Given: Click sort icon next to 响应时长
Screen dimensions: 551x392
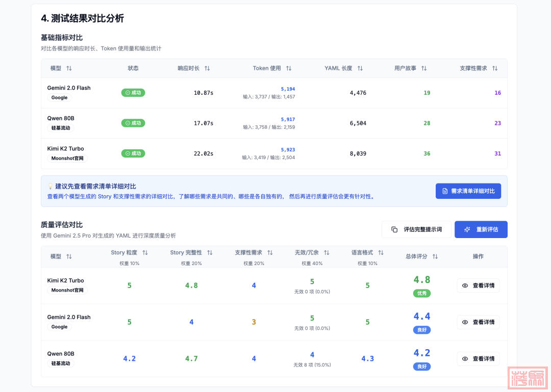Looking at the screenshot, I should 207,68.
